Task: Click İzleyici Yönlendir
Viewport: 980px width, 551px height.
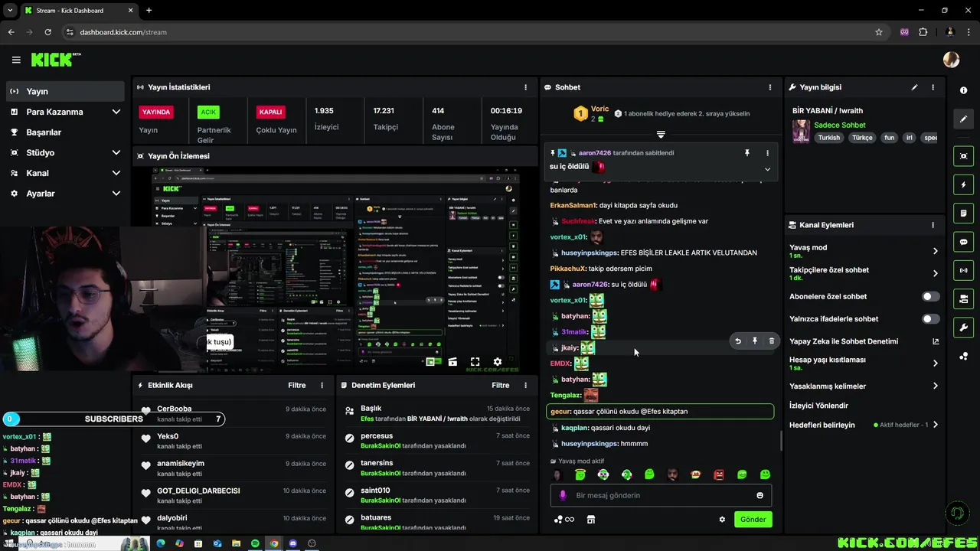Action: 818,406
